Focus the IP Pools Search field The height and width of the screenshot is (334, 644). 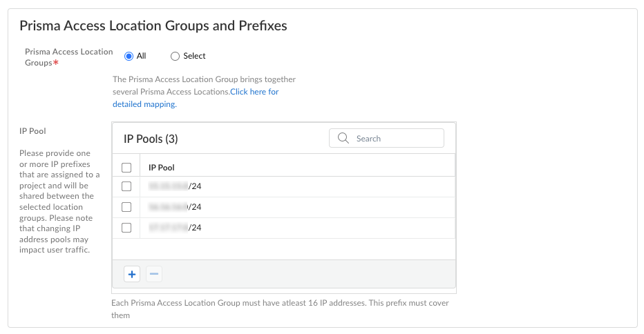[395, 138]
